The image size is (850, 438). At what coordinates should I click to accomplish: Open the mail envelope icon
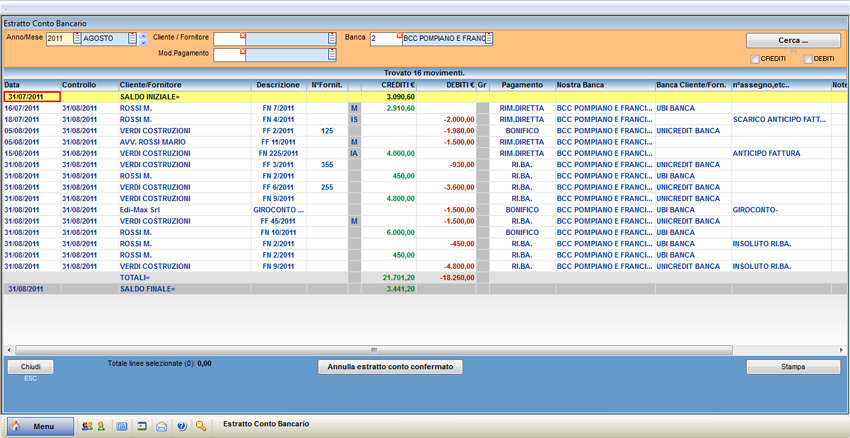(x=161, y=426)
